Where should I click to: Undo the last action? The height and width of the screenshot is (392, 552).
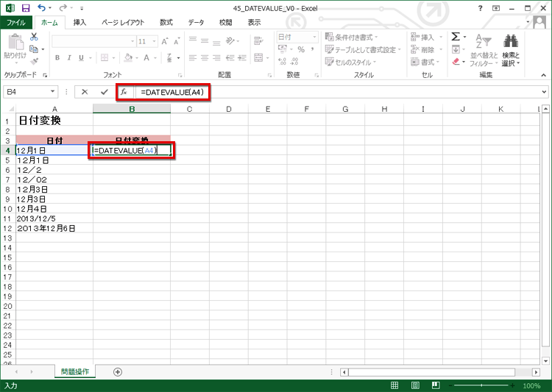41,8
